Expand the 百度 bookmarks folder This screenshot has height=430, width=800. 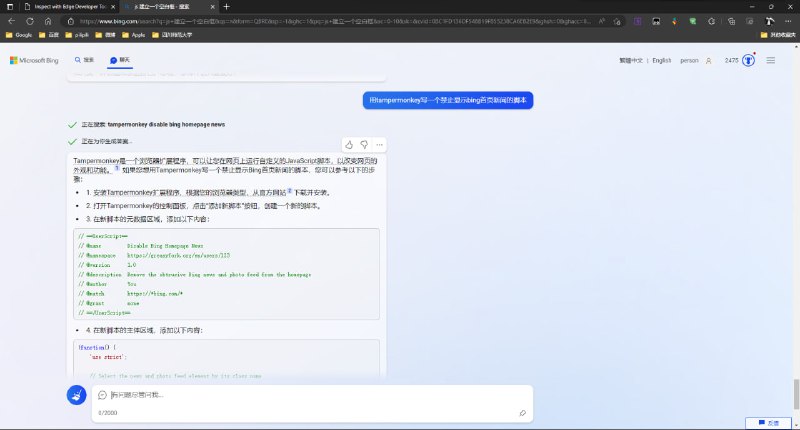[x=49, y=35]
